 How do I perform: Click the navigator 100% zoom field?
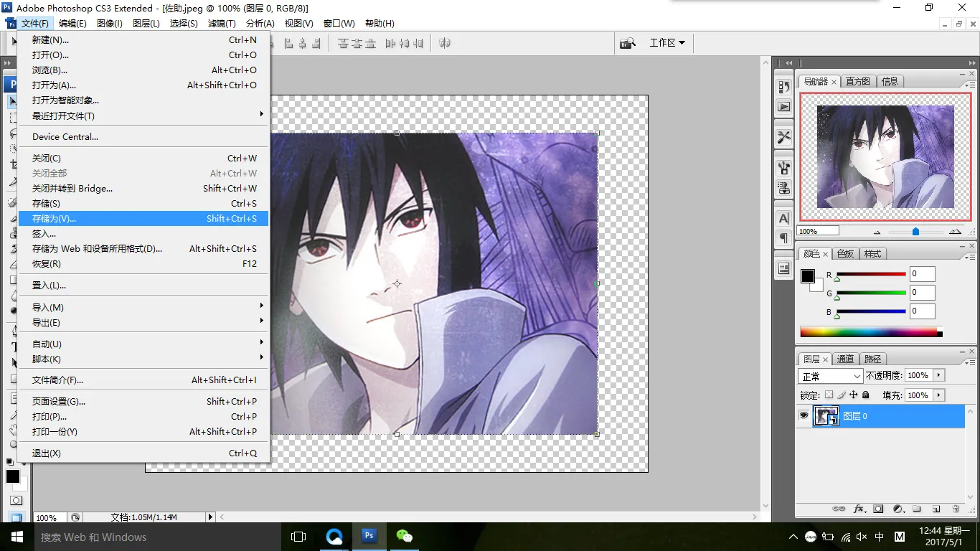[819, 231]
